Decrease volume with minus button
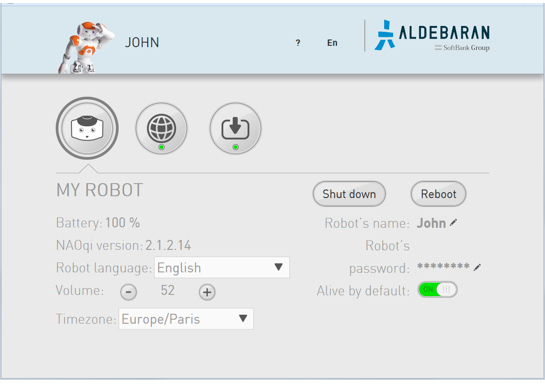 click(128, 292)
